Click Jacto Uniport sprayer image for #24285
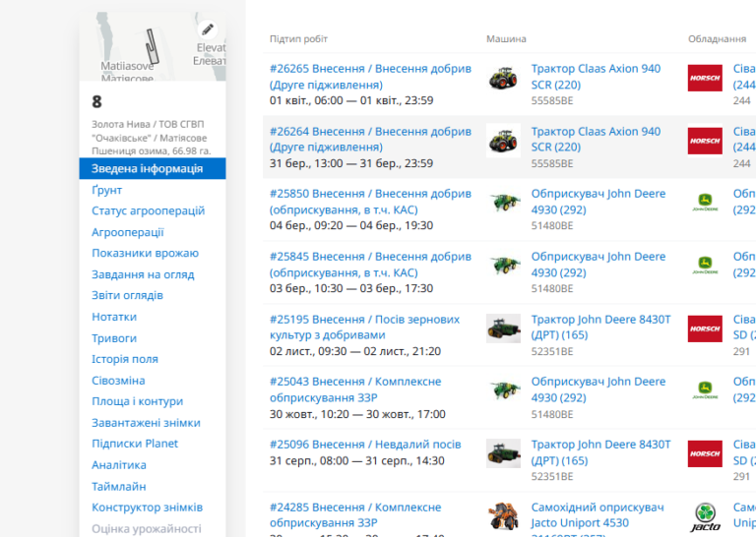 click(503, 516)
